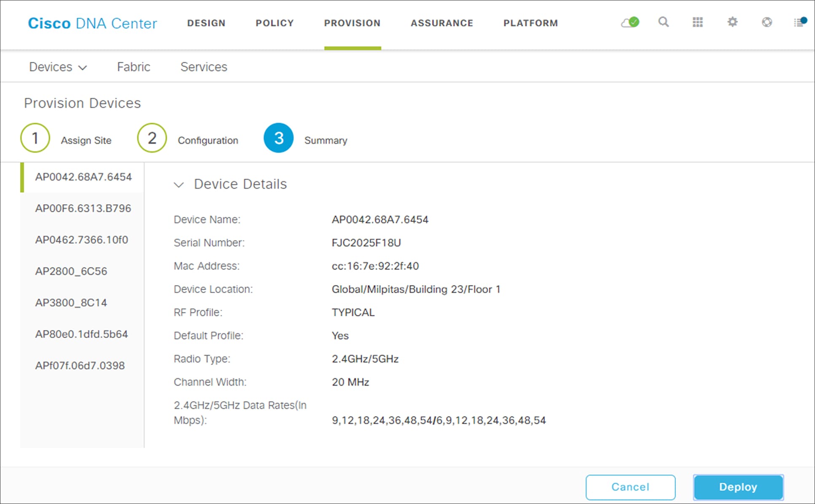The width and height of the screenshot is (815, 504).
Task: Expand the Devices dropdown menu
Action: coord(58,67)
